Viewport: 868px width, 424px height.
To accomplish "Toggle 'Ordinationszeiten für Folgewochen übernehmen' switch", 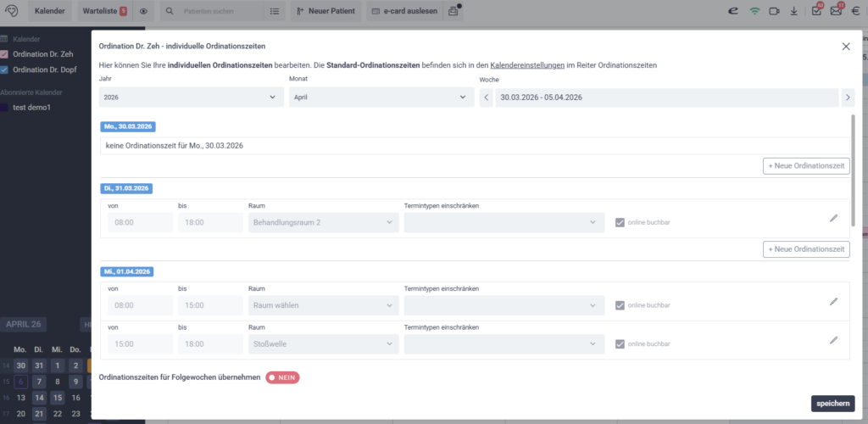I will point(282,377).
